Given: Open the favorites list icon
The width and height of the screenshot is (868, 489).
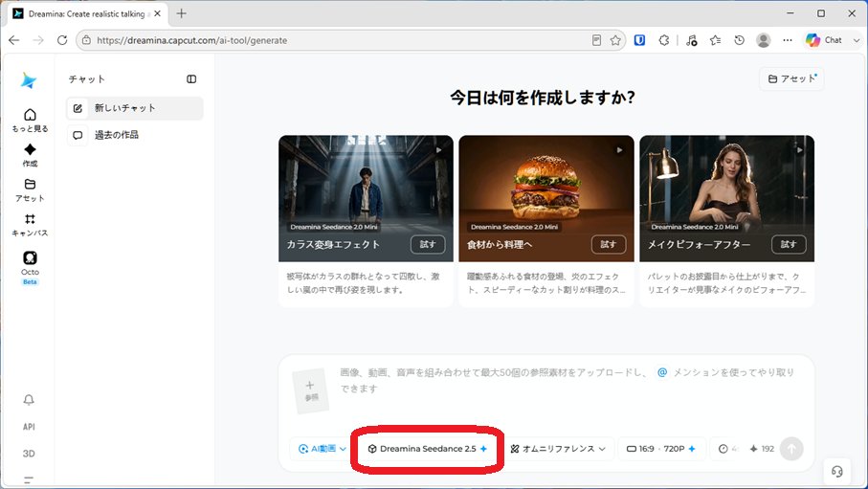Looking at the screenshot, I should click(x=715, y=40).
